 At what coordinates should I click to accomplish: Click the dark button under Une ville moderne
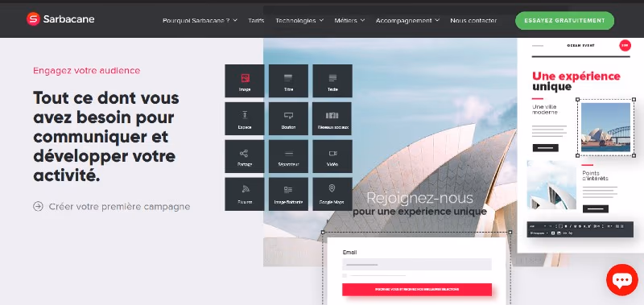(x=546, y=148)
